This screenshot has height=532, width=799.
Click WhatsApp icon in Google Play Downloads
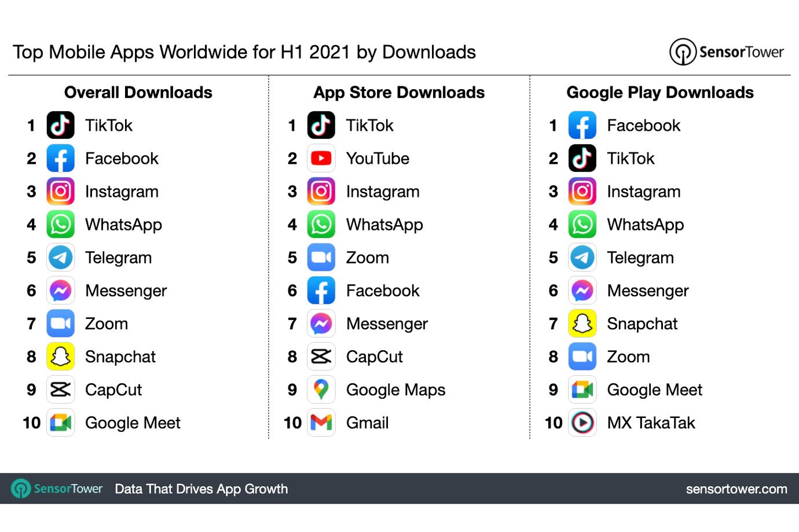coord(582,225)
